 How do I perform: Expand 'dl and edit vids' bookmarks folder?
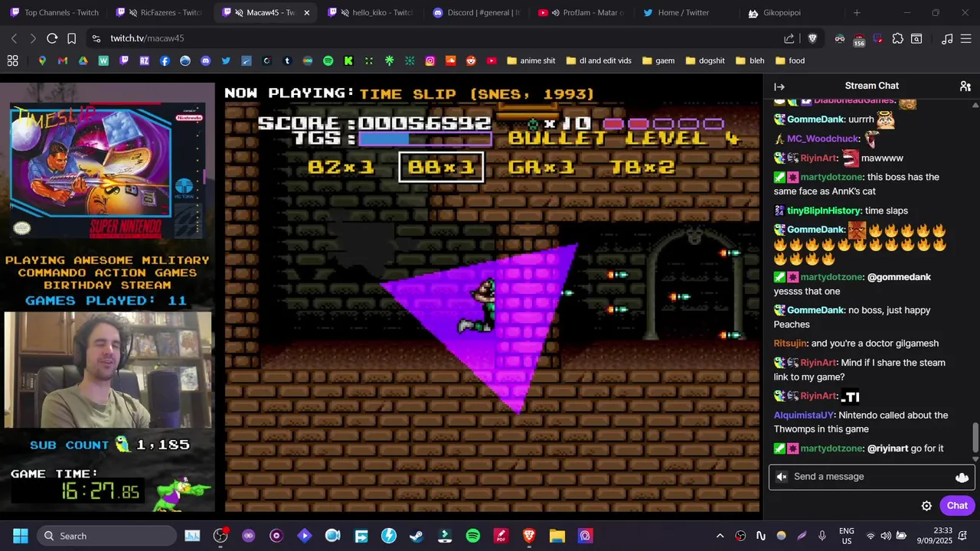coord(599,60)
